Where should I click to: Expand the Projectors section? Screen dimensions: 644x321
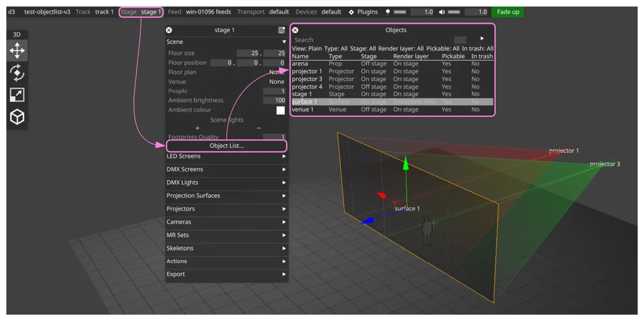click(227, 208)
